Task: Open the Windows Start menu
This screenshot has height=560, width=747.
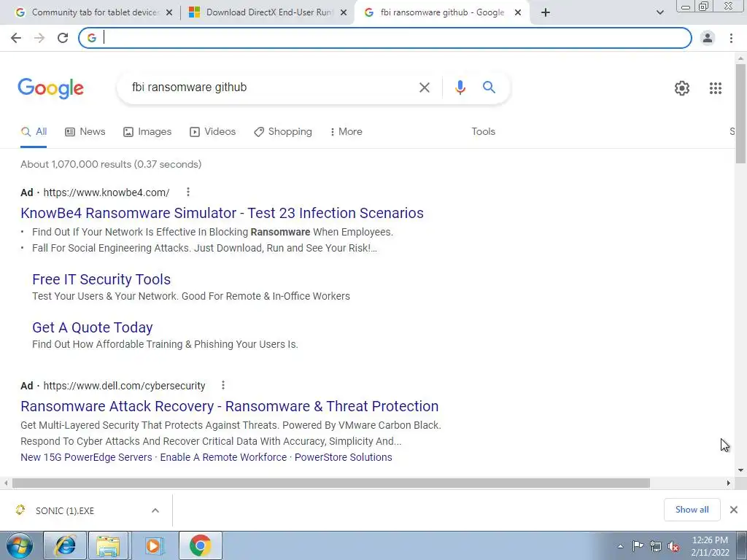Action: coord(20,545)
